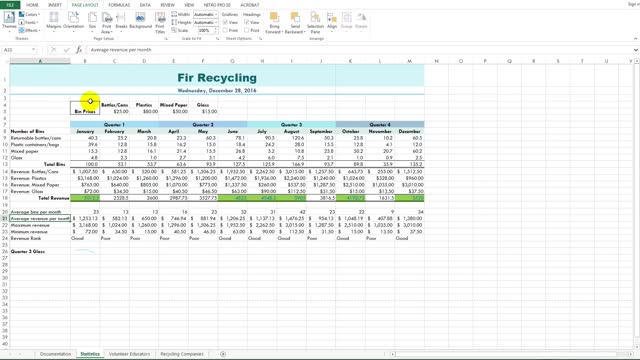Add a new sheet
The width and height of the screenshot is (640, 360).
223,354
